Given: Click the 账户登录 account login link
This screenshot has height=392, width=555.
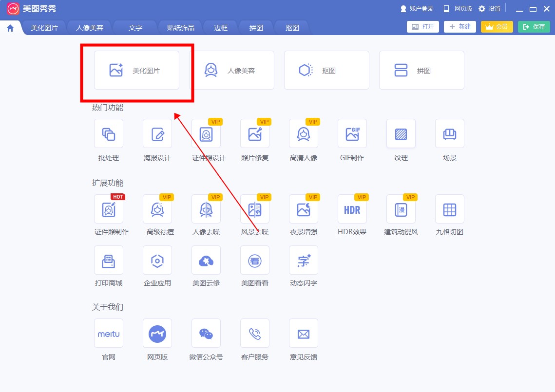Looking at the screenshot, I should [417, 9].
